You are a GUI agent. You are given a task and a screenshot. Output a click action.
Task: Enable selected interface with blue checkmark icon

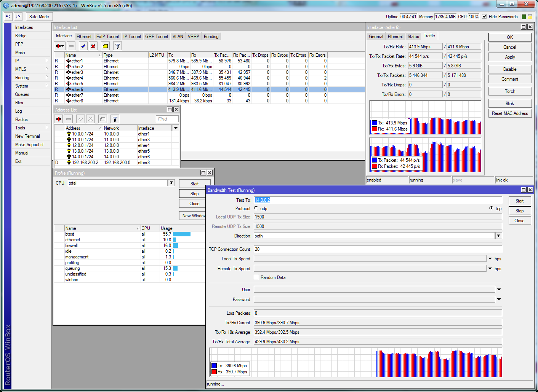click(x=83, y=46)
